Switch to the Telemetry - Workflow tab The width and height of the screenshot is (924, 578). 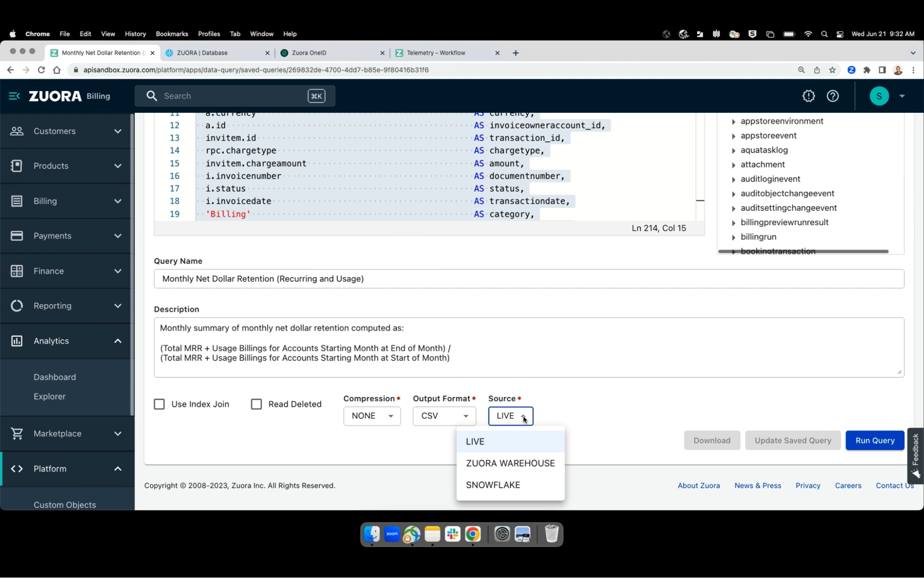[x=435, y=53]
